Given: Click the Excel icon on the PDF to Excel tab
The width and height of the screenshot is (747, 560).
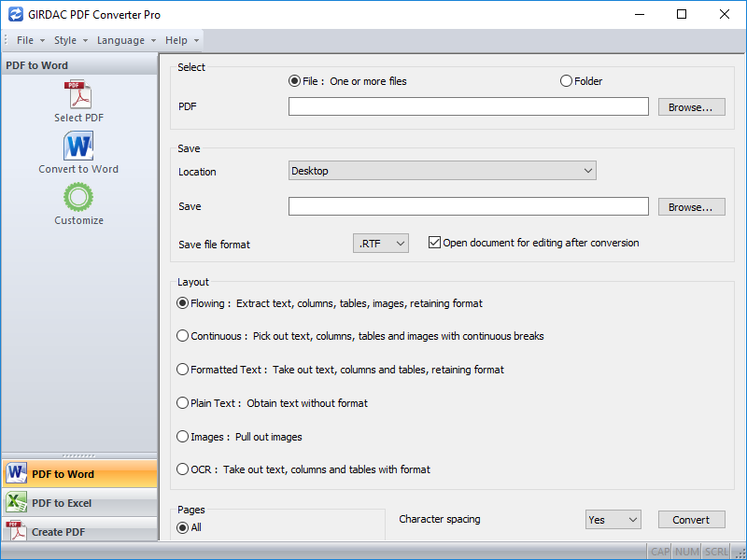Looking at the screenshot, I should tap(16, 503).
